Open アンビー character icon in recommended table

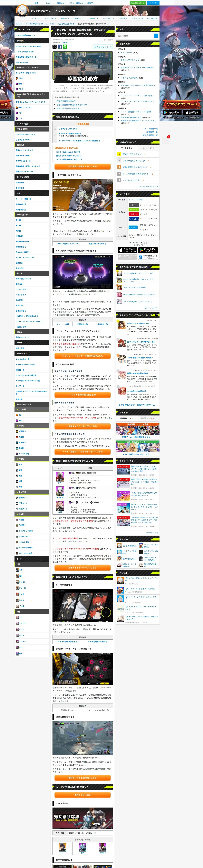(60, 491)
